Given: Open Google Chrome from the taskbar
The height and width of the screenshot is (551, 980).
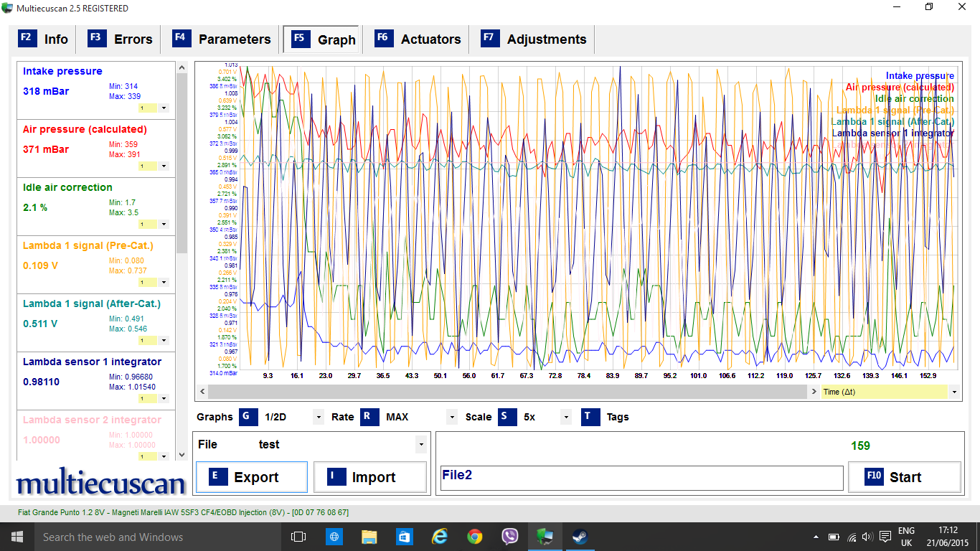Looking at the screenshot, I should pos(474,537).
